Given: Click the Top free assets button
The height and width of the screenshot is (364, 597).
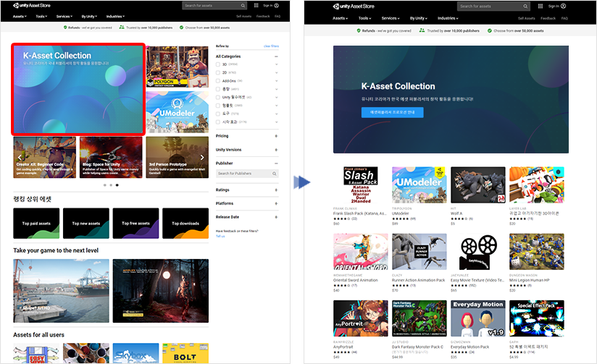Looking at the screenshot, I should (135, 224).
